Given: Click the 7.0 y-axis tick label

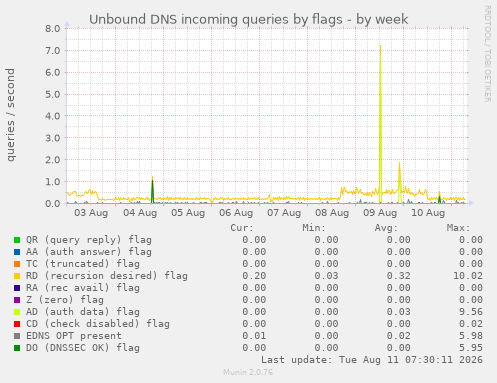Looking at the screenshot, I should tap(53, 51).
